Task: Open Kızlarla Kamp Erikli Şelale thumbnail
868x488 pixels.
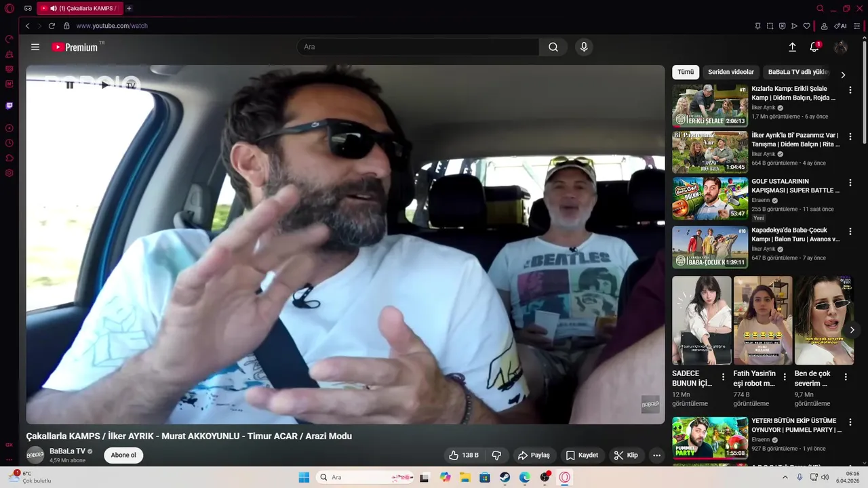Action: [710, 105]
